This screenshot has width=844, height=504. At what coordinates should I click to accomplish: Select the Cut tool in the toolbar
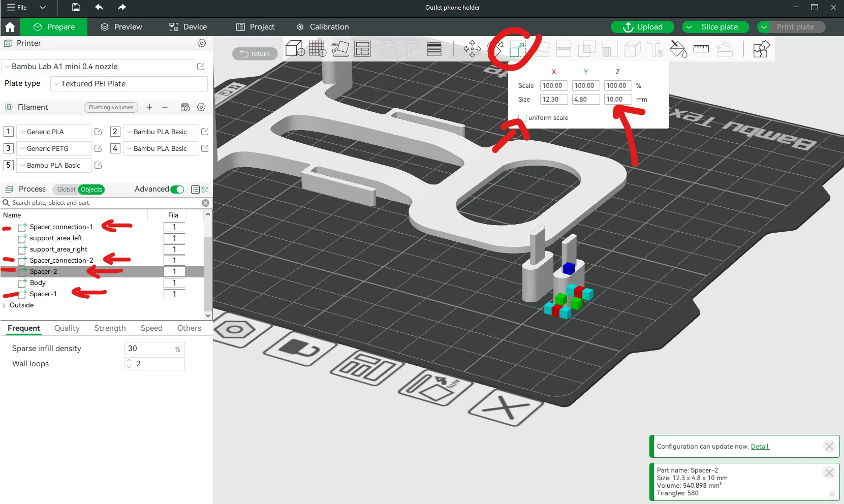(564, 49)
